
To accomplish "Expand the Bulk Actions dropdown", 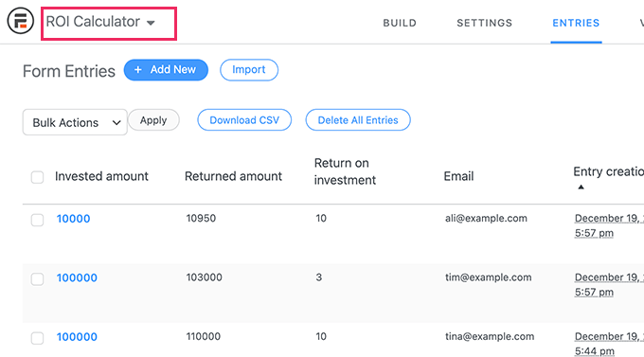I will coord(75,122).
